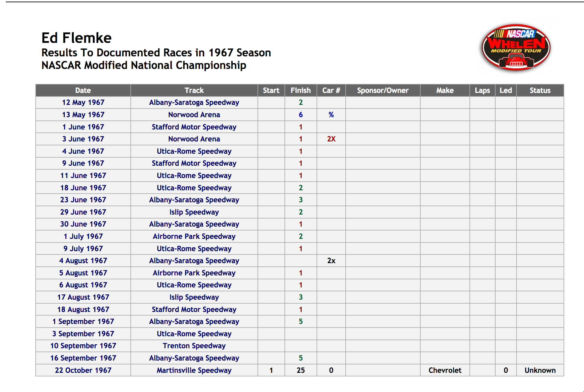Click the % car number link

(x=331, y=115)
